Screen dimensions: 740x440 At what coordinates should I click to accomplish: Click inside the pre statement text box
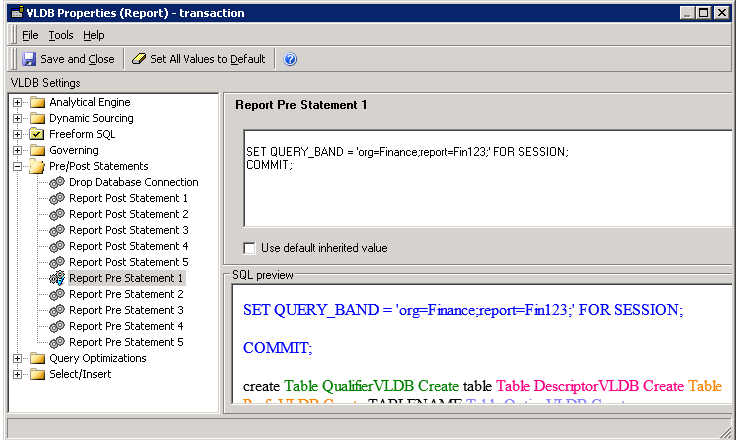coord(488,178)
